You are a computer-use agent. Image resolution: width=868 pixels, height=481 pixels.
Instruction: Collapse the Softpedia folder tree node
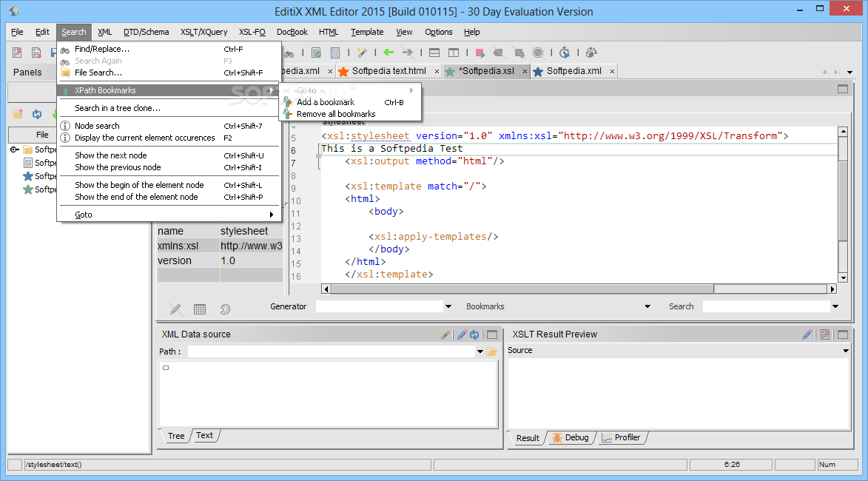[x=14, y=149]
